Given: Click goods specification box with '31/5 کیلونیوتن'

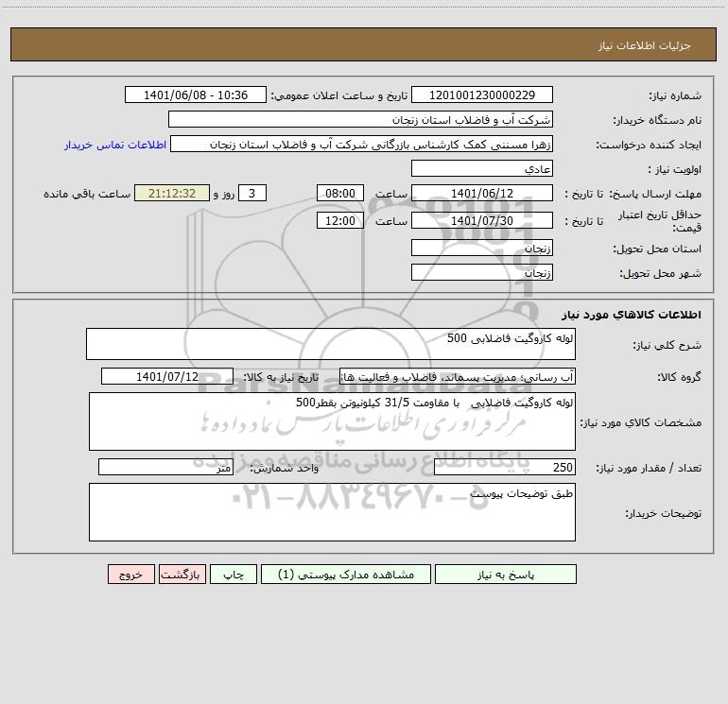Looking at the screenshot, I should [x=332, y=421].
